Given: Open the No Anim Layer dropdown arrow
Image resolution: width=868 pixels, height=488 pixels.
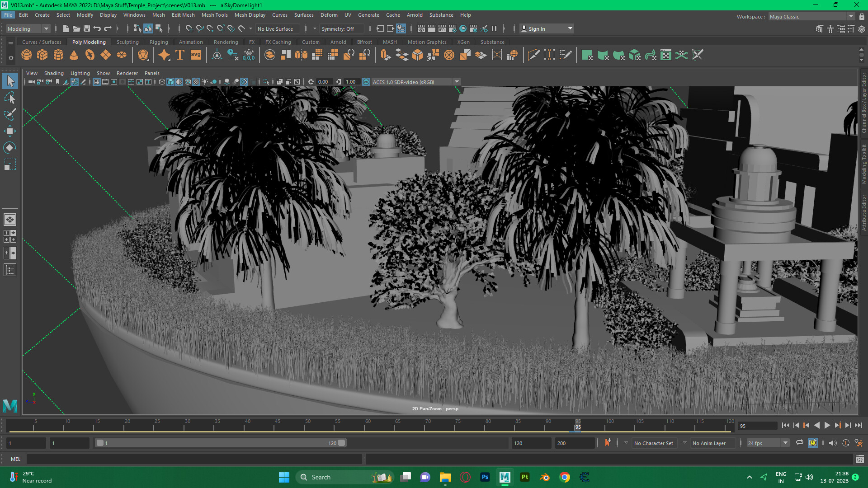Looking at the screenshot, I should click(x=684, y=443).
